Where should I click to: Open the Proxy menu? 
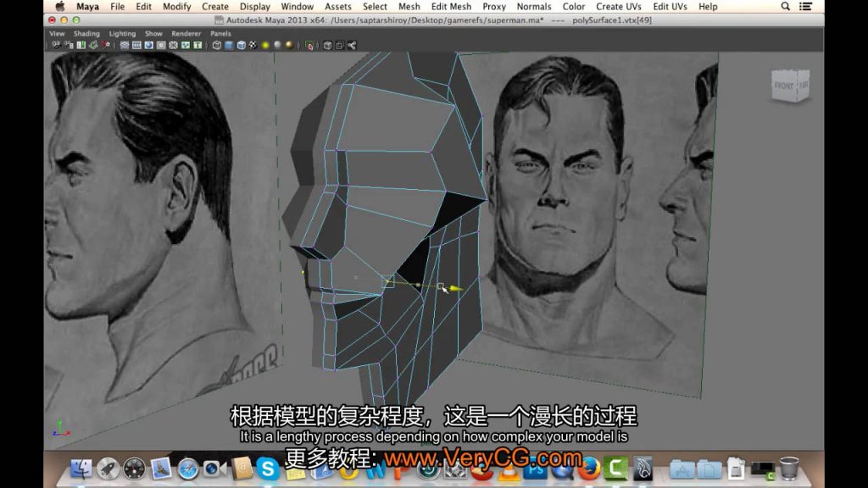click(494, 7)
